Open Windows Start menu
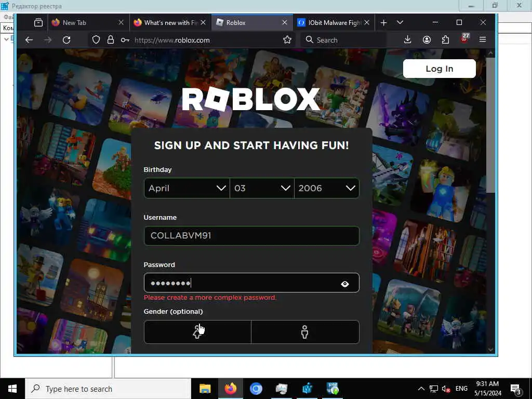The width and height of the screenshot is (532, 399). coord(12,389)
